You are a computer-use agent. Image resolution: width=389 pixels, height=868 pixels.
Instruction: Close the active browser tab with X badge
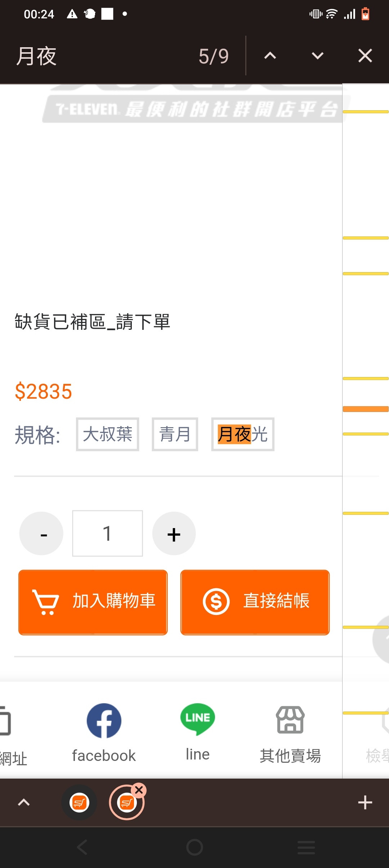pos(139,790)
